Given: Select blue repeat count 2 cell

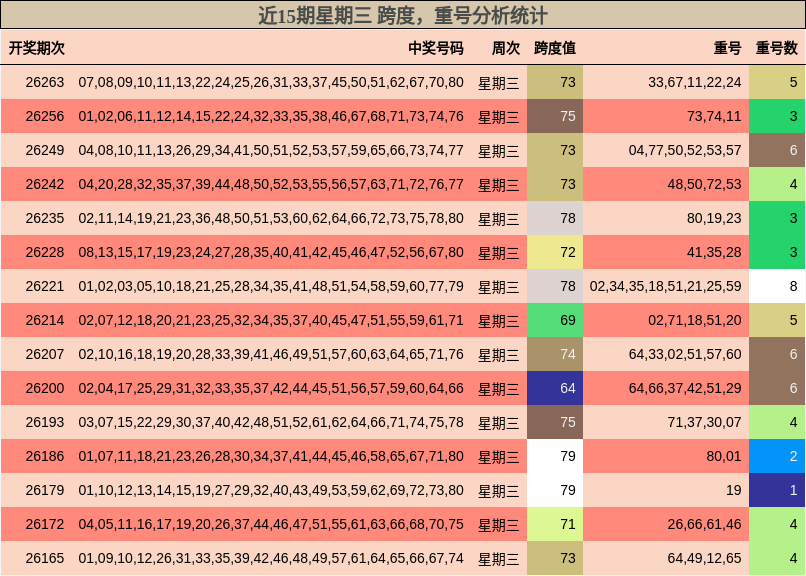Looking at the screenshot, I should pos(777,456).
